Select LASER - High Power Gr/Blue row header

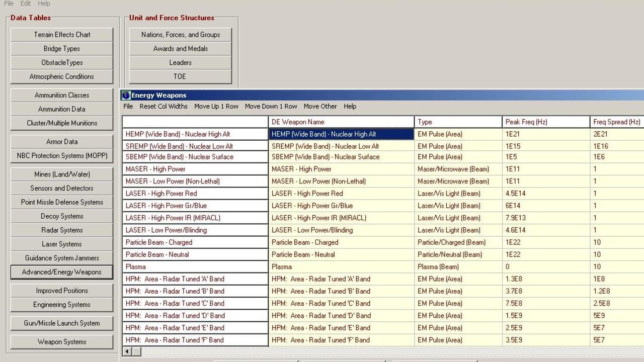tap(195, 206)
